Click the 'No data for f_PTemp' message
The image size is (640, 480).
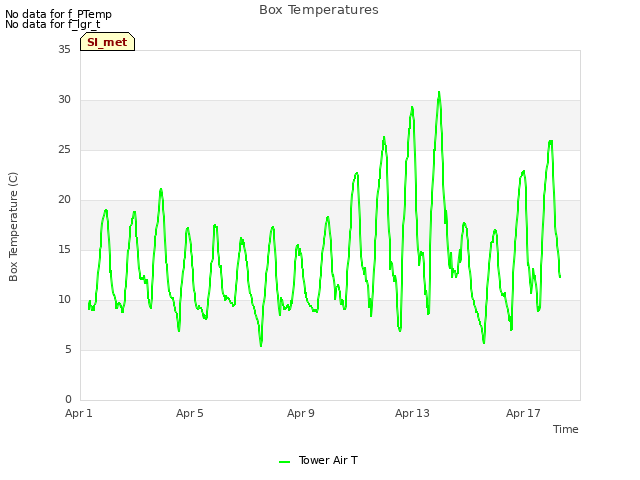tap(58, 14)
